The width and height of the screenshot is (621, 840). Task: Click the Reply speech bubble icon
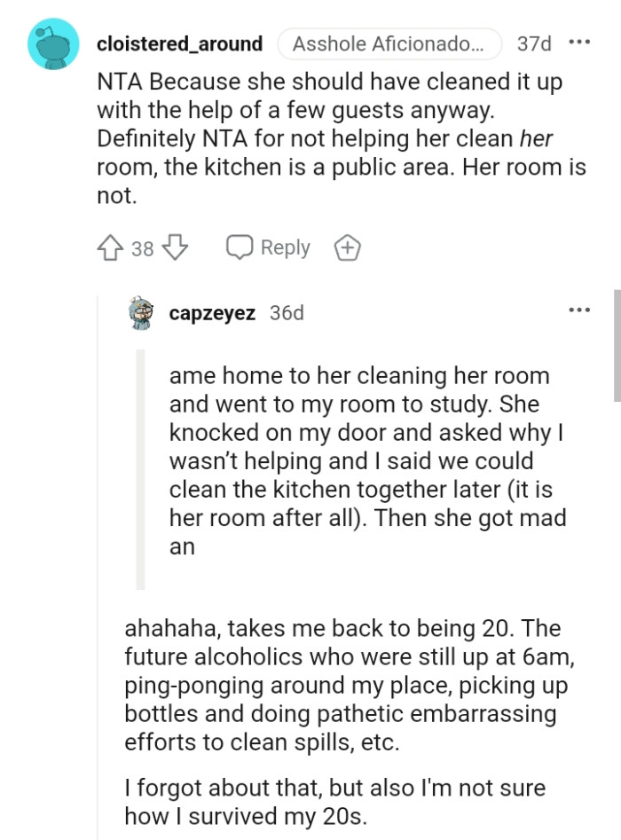[240, 248]
